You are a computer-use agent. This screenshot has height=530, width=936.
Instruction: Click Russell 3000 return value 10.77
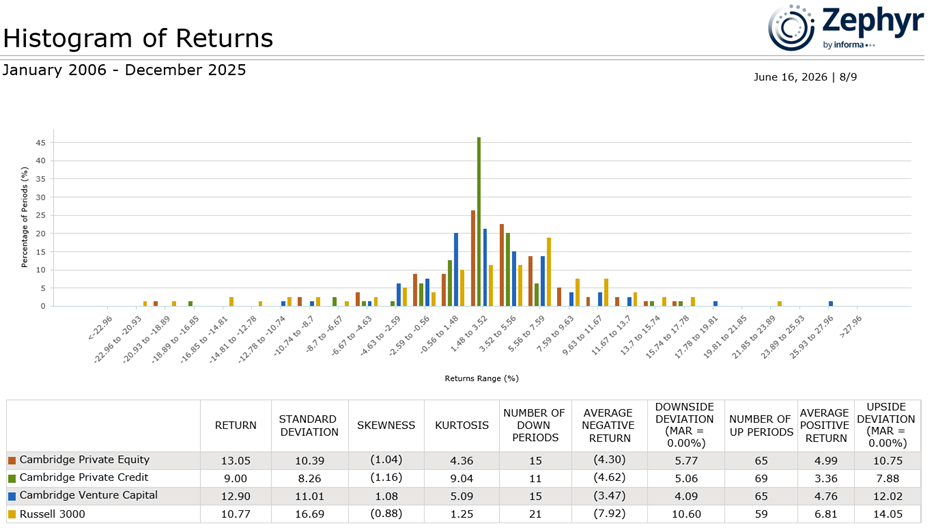[236, 514]
